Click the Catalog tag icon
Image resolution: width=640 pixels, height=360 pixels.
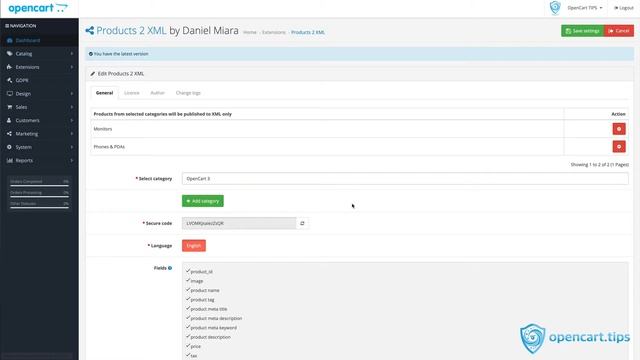(9, 53)
